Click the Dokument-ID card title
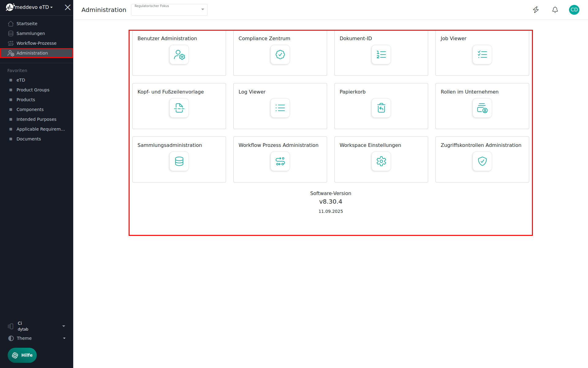Viewport: 588px width, 368px height. pyautogui.click(x=356, y=38)
